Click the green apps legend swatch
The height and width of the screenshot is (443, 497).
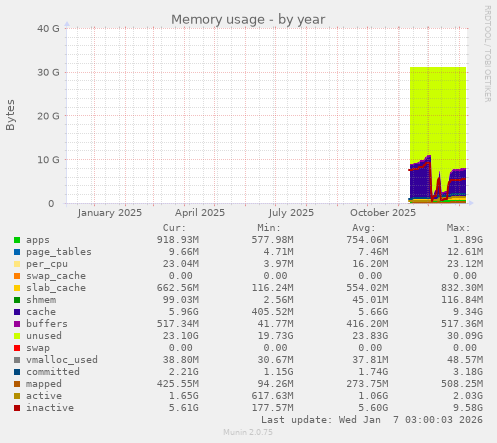point(17,240)
